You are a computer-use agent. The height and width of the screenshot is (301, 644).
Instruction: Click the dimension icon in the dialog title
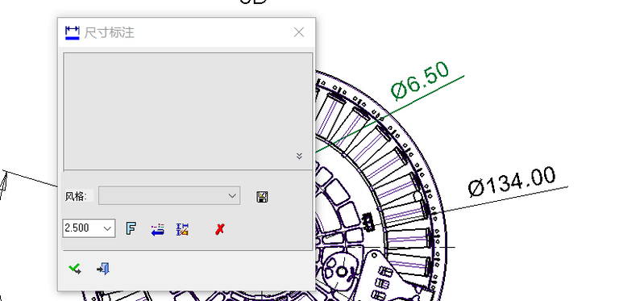[73, 32]
